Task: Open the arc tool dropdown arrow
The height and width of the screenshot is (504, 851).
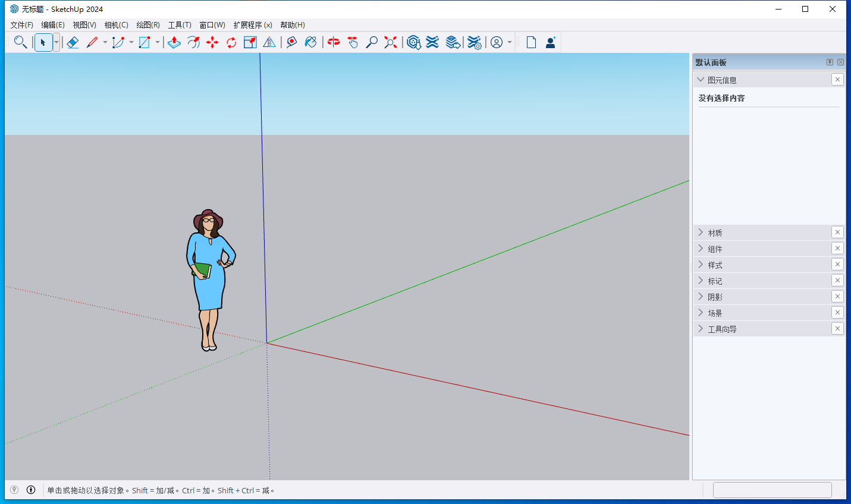Action: click(130, 42)
